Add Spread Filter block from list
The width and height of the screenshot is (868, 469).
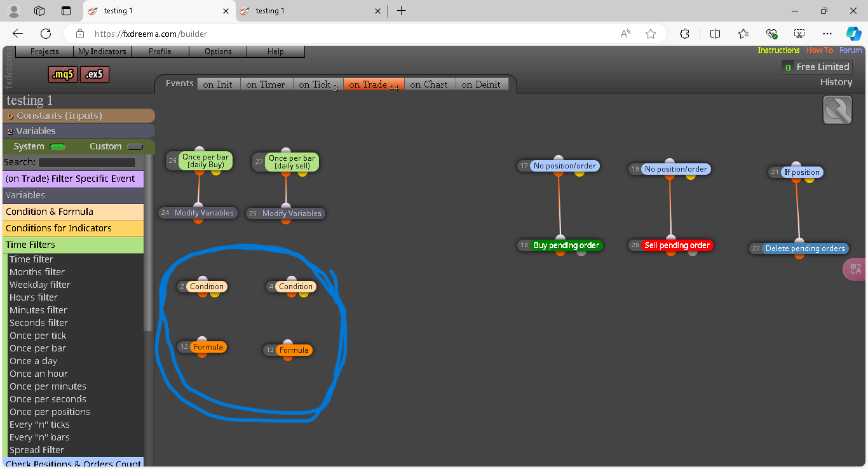coord(37,450)
